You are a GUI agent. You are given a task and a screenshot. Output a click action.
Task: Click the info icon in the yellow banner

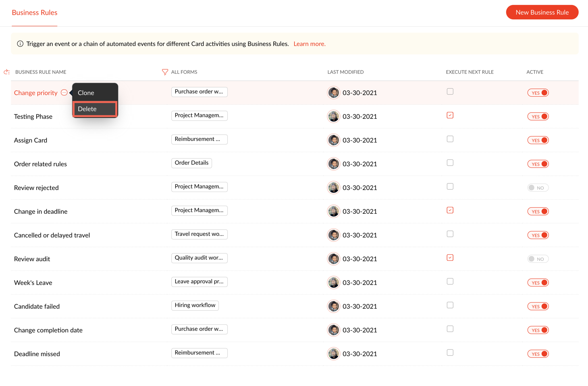(20, 44)
